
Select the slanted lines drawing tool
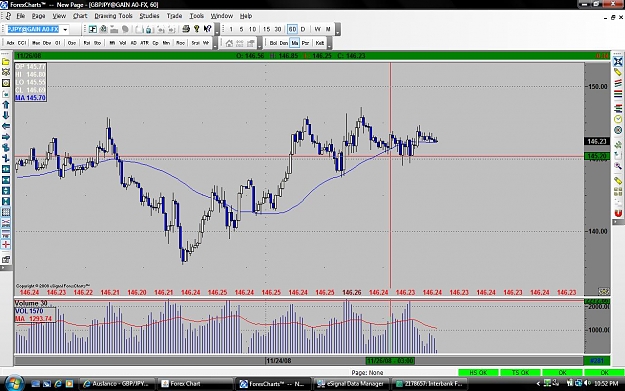(x=618, y=83)
